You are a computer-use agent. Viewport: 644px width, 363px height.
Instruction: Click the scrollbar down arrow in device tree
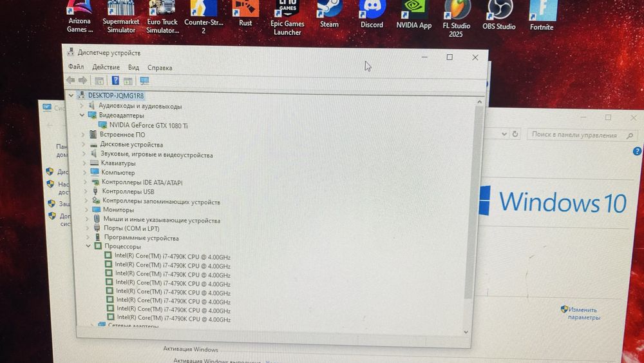point(466,332)
